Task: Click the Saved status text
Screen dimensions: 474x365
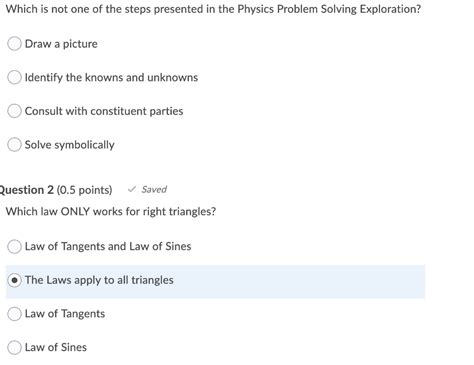Action: (154, 189)
